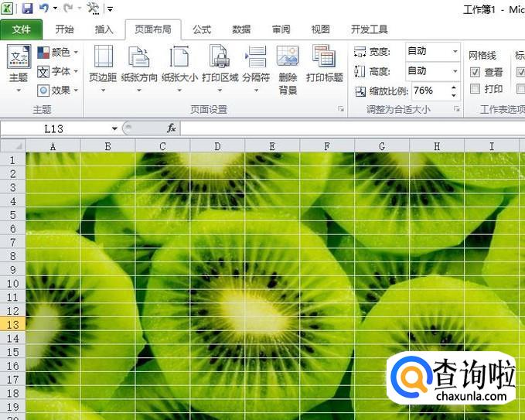
Task: Undo the last action
Action: 44,8
